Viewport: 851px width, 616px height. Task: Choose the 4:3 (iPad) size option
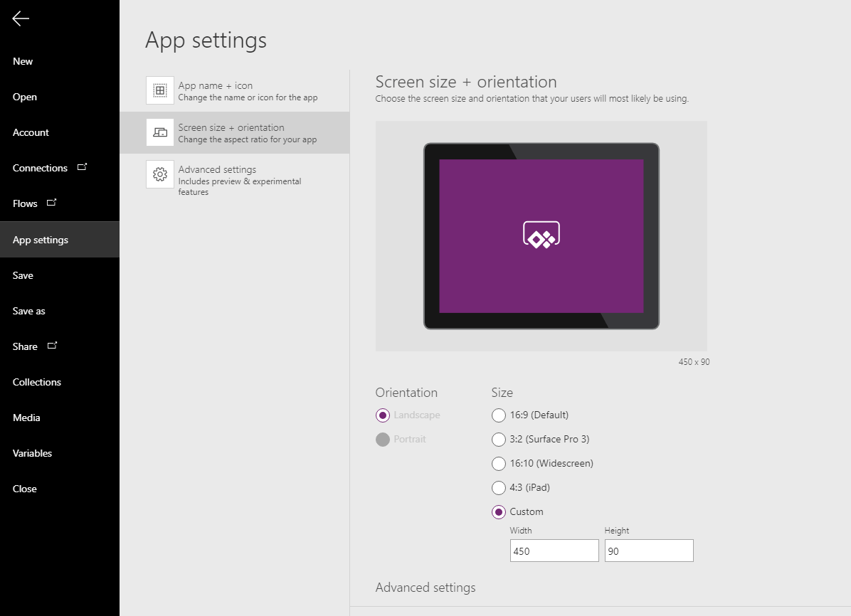pyautogui.click(x=498, y=487)
